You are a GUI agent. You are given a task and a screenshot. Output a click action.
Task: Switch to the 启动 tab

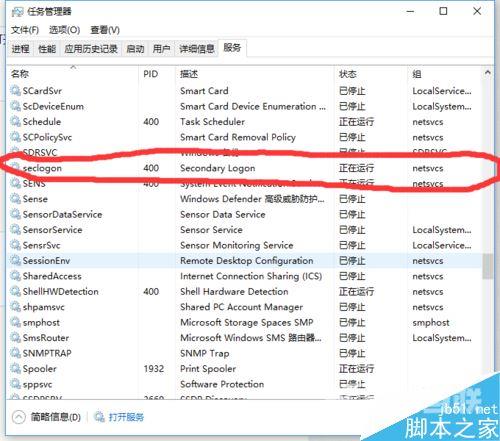135,49
